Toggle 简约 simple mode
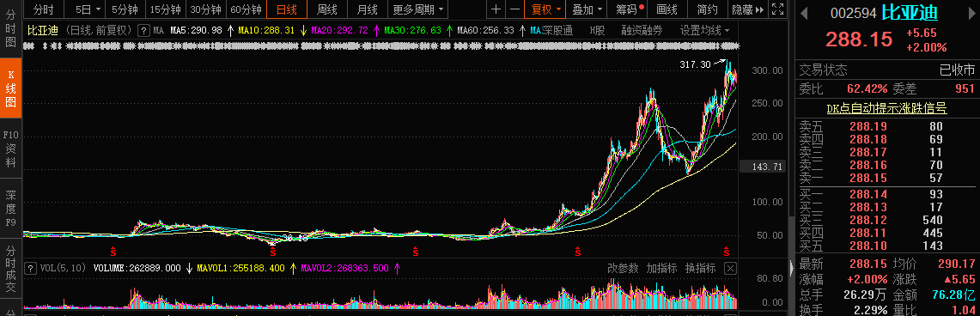 (x=708, y=9)
